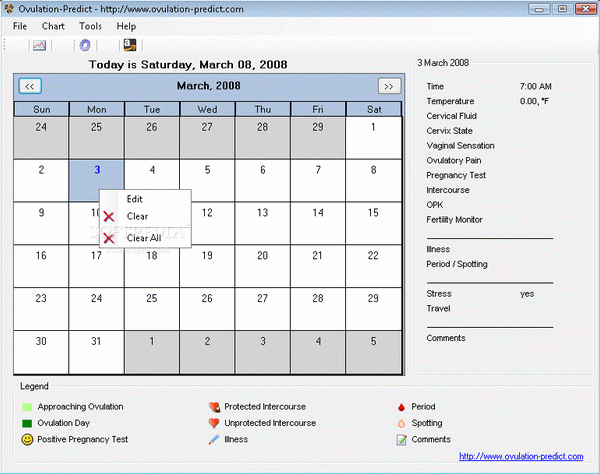Image resolution: width=600 pixels, height=474 pixels.
Task: Click the 'Cervix State' label
Action: point(450,131)
